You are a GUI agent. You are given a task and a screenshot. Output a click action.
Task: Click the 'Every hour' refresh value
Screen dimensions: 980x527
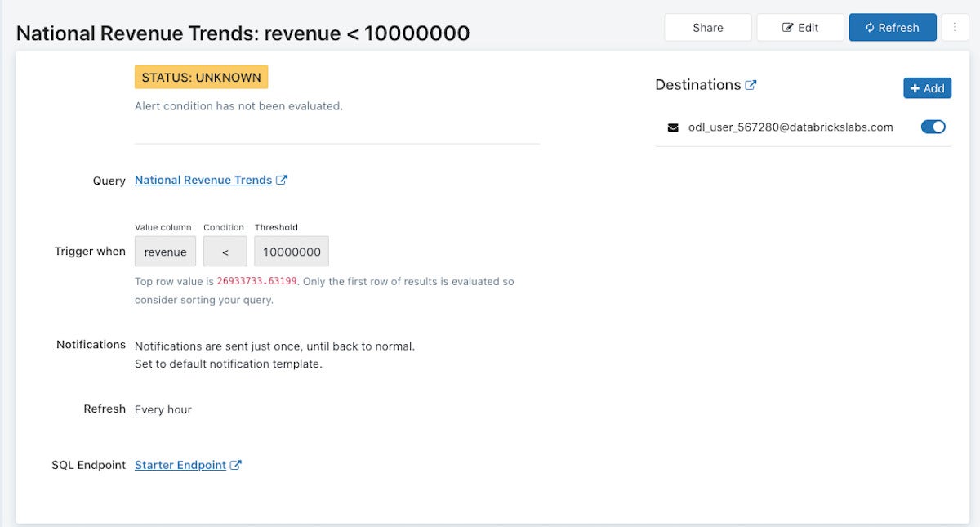[x=163, y=409]
